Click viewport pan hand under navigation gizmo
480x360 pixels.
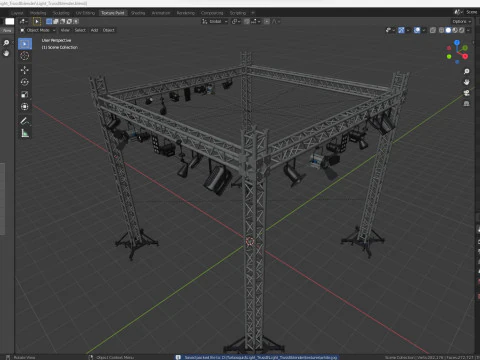pos(467,82)
